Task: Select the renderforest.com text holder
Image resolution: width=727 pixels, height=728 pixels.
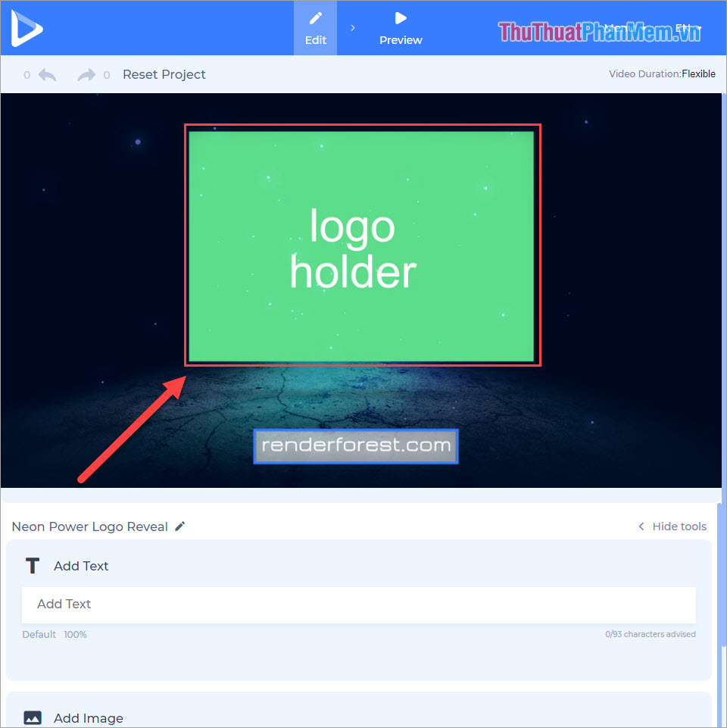Action: [356, 446]
